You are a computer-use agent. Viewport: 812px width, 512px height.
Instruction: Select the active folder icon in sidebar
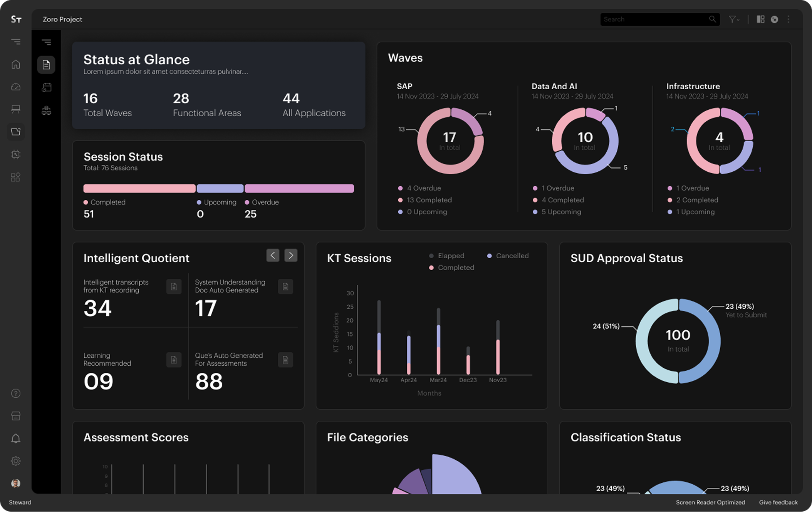pos(16,132)
